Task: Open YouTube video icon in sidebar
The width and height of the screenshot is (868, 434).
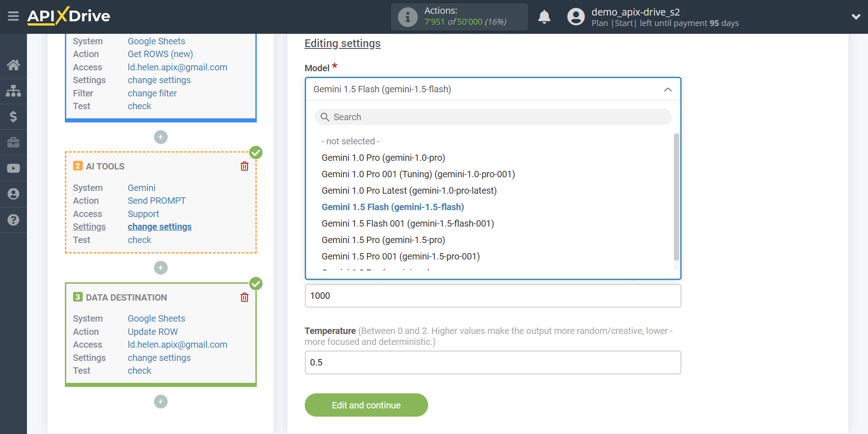Action: point(13,168)
